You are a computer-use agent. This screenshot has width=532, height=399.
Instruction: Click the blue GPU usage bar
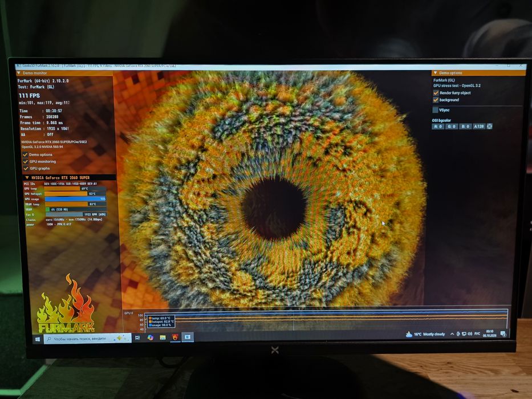coord(75,199)
